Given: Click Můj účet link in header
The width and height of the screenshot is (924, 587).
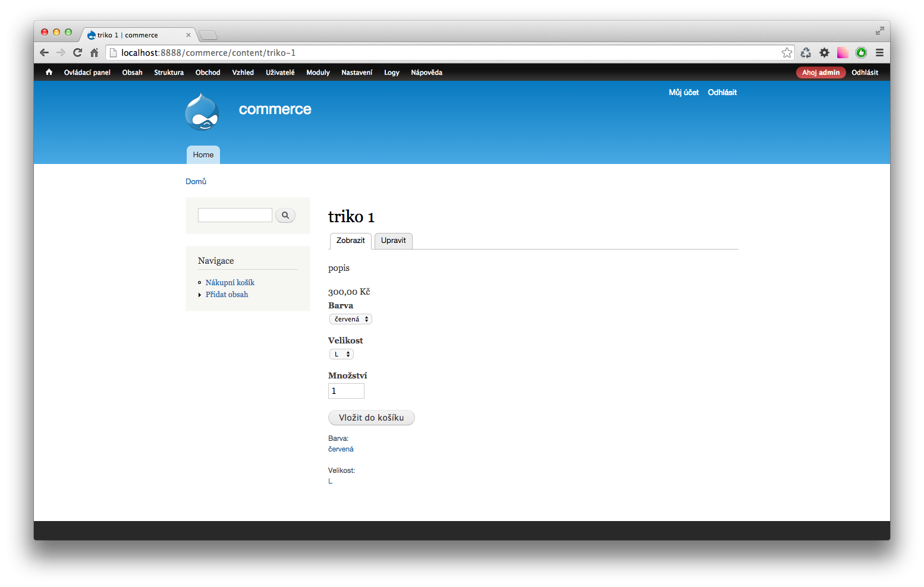Looking at the screenshot, I should (x=684, y=92).
